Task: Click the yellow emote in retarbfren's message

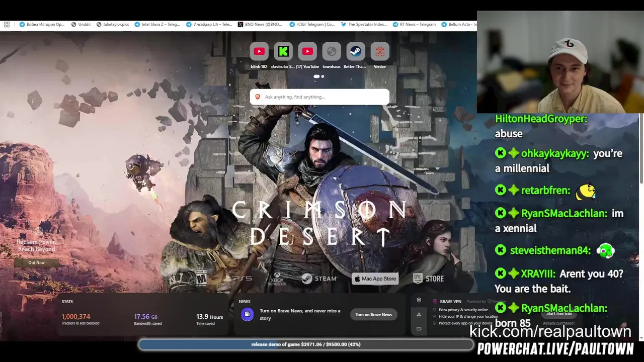Action: click(x=586, y=191)
